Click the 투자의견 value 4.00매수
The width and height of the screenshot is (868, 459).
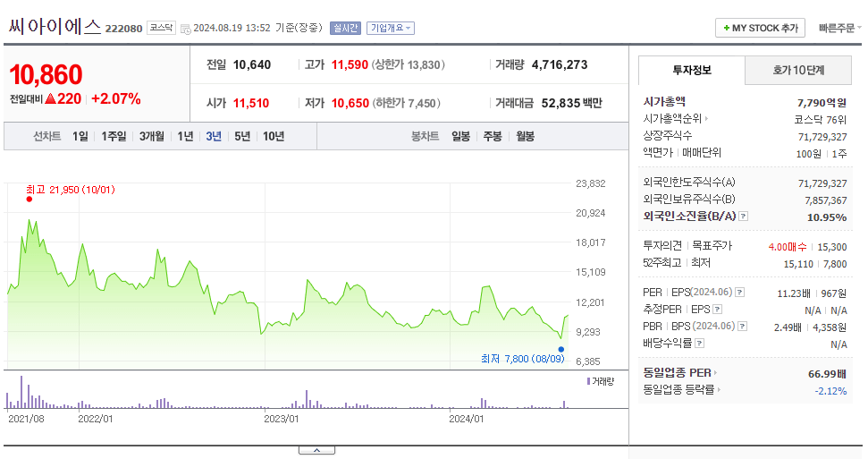[x=788, y=247]
